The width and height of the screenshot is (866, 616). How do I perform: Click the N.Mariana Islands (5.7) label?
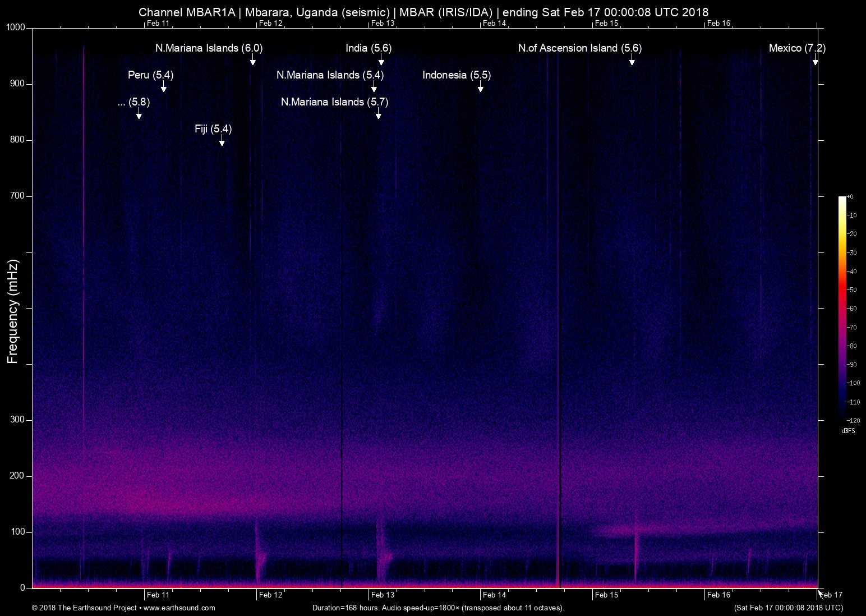[334, 102]
